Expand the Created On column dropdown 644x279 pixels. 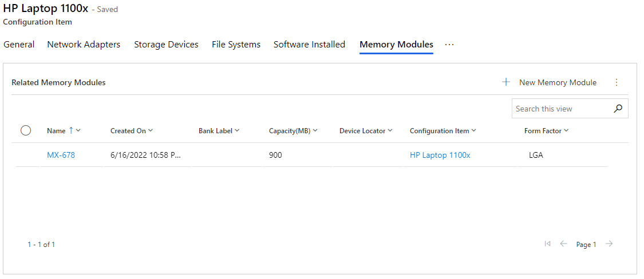tap(151, 130)
